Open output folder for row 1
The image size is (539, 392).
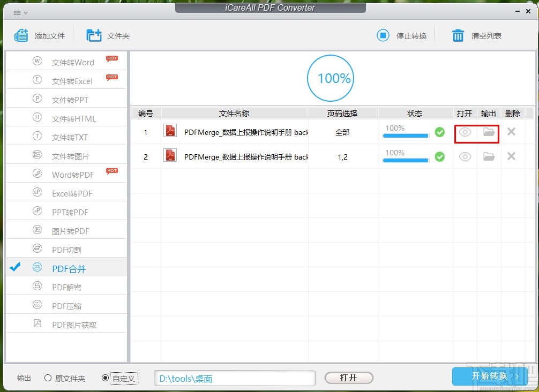coord(489,132)
